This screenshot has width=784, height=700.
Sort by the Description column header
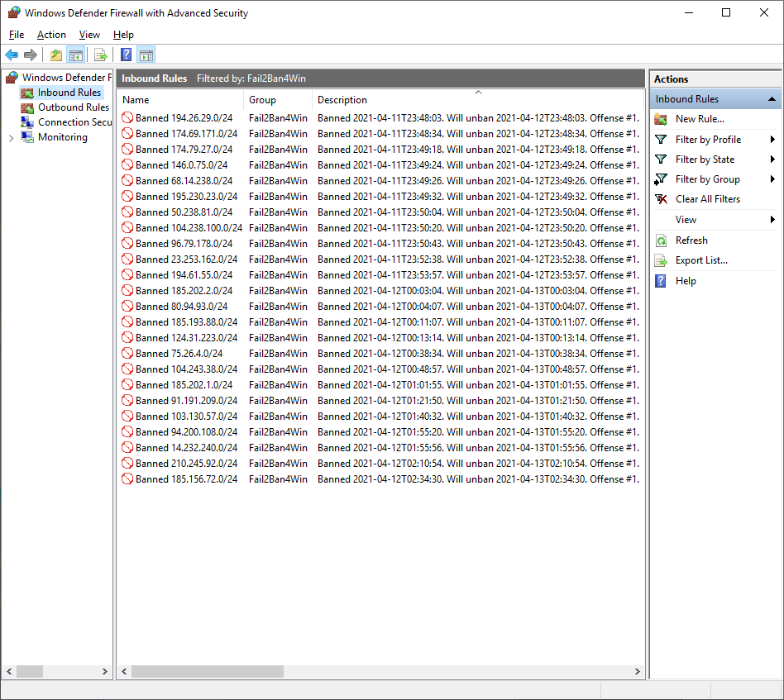(478, 100)
